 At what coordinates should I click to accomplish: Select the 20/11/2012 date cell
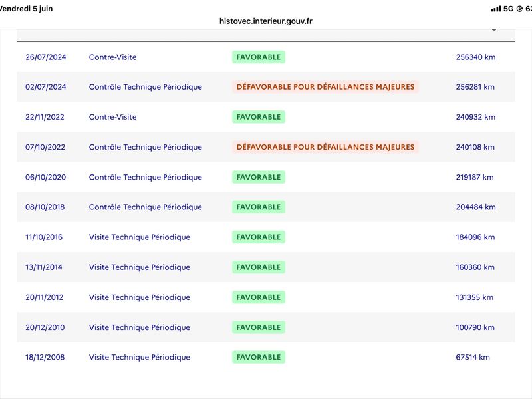point(44,297)
